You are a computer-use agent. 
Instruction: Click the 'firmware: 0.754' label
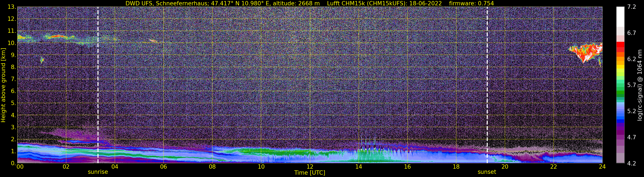[x=472, y=3]
